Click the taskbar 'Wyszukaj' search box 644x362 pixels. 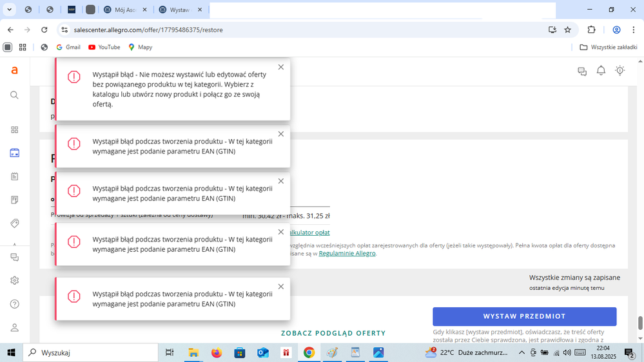click(x=90, y=352)
